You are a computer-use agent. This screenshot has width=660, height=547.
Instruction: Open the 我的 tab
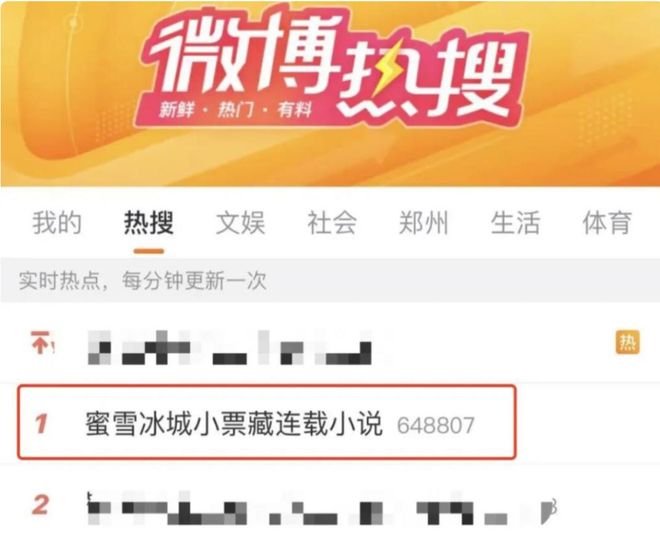pos(57,223)
